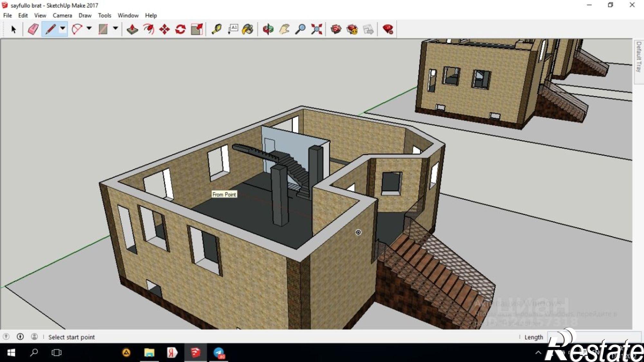Viewport: 644px width, 362px height.
Task: Open the Extension Warehouse ruby icon
Action: (388, 29)
